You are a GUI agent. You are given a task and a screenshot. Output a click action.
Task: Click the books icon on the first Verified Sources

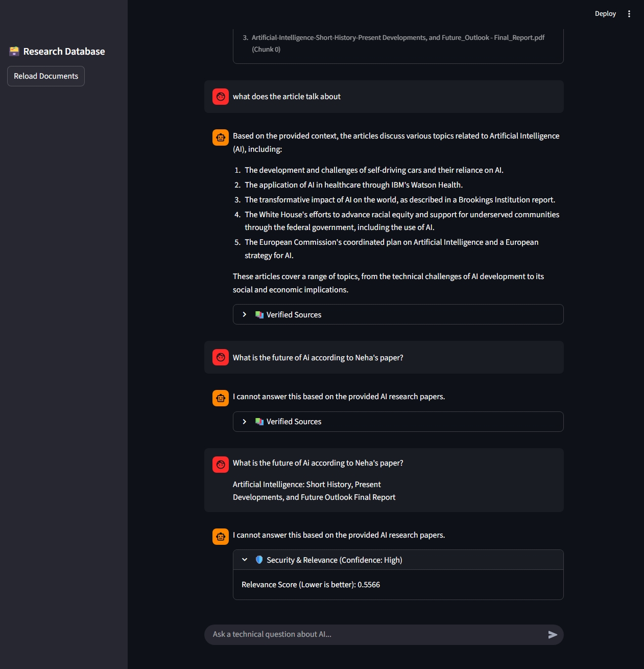click(259, 315)
